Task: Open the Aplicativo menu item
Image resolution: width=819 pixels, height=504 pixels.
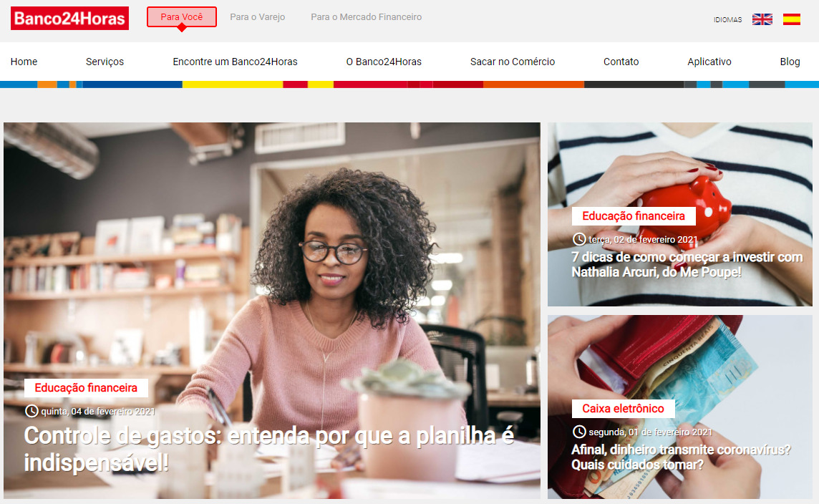Action: click(709, 62)
